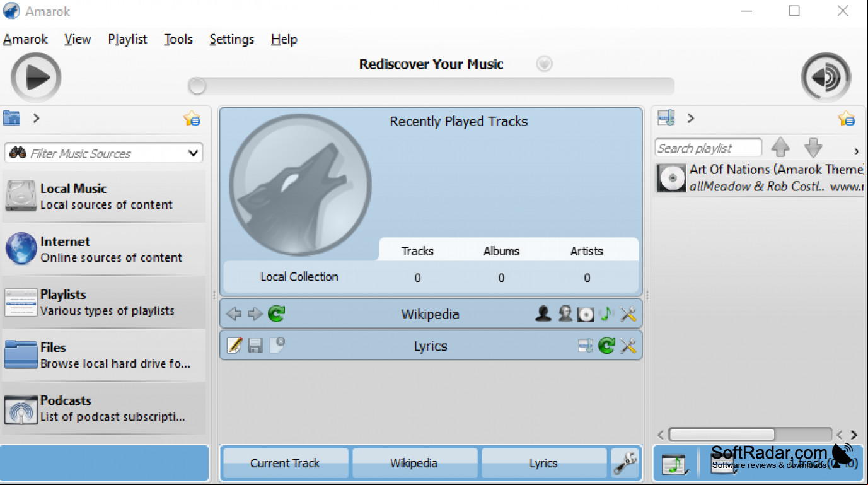
Task: Open the Filter Music Sources dropdown arrow
Action: click(x=194, y=153)
